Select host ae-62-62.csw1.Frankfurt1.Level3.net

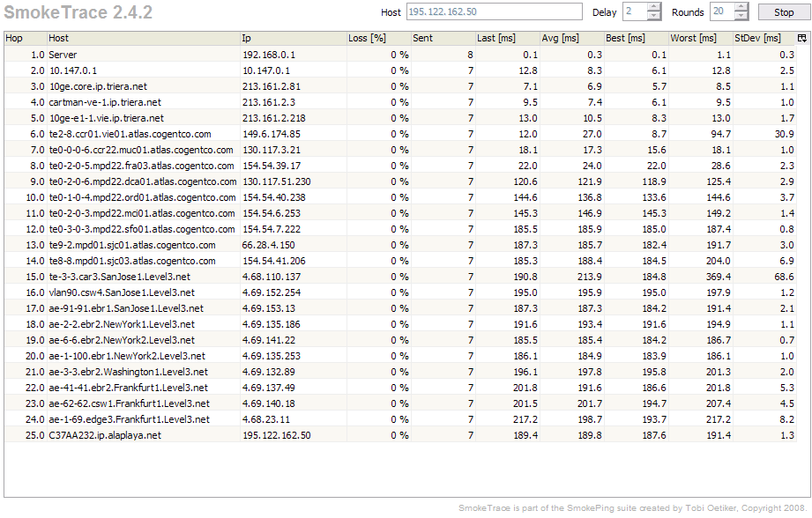[x=130, y=403]
